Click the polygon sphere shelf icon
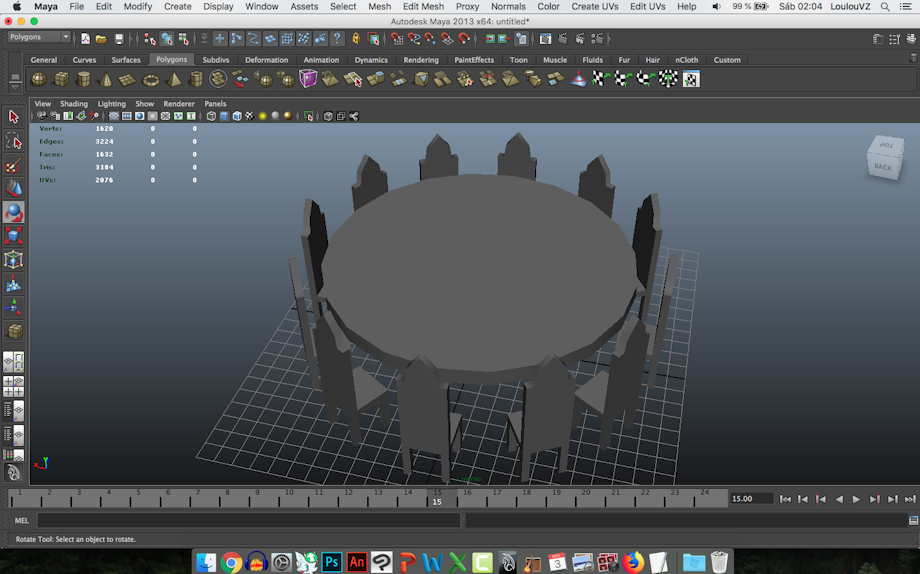This screenshot has width=920, height=574. click(x=39, y=79)
